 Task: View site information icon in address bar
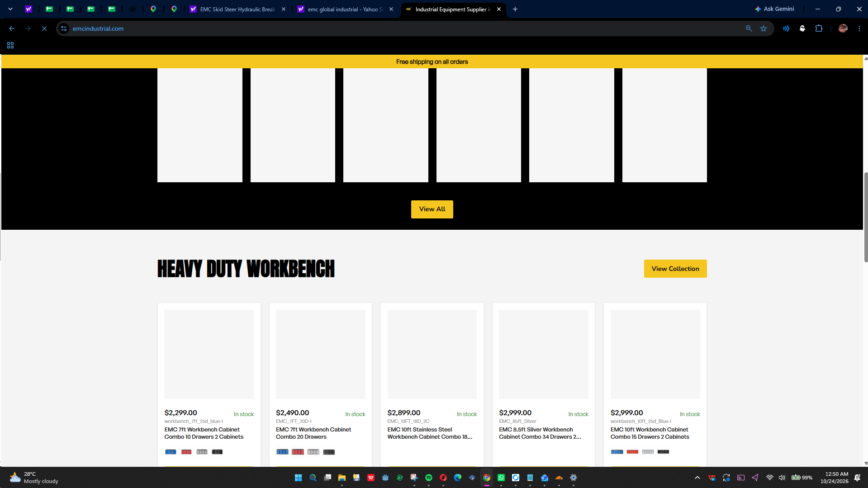click(x=64, y=28)
